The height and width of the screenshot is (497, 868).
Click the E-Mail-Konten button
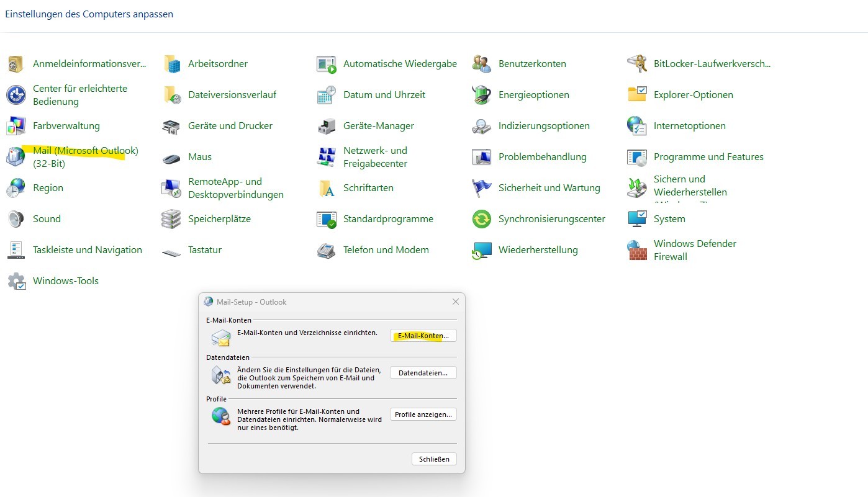coord(423,335)
